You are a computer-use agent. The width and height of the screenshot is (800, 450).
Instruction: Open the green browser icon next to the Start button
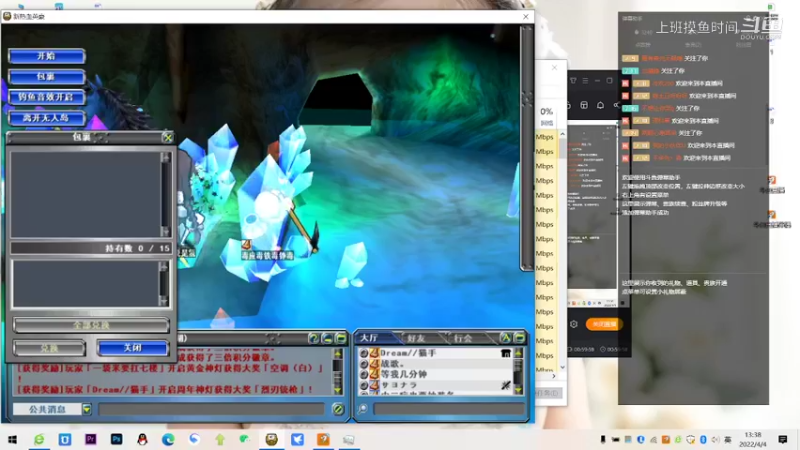39,439
